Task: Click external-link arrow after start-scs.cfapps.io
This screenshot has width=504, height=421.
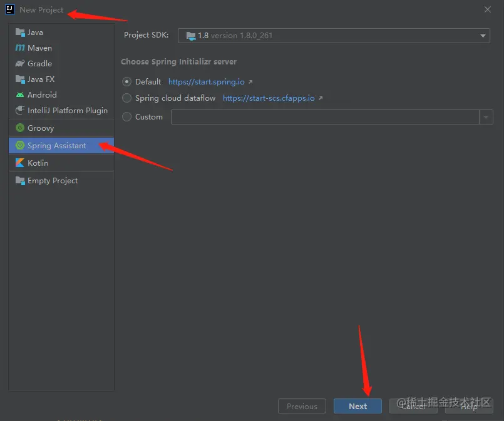Action: [321, 98]
